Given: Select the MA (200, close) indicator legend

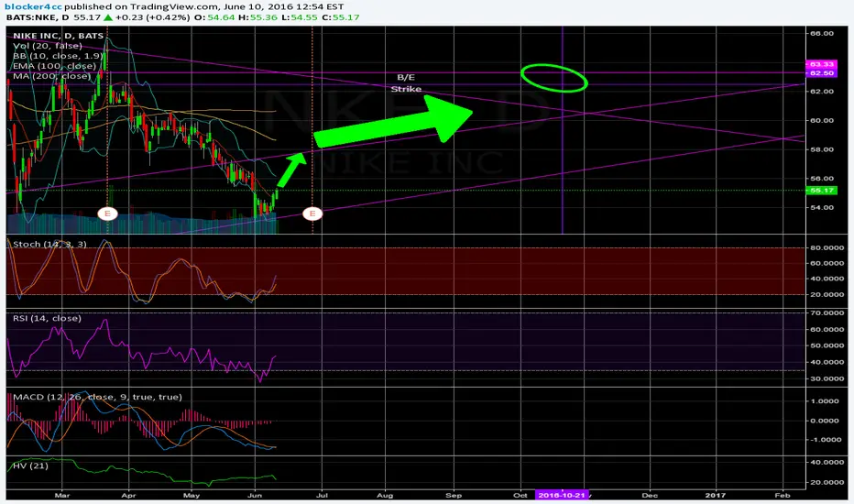Looking at the screenshot, I should coord(51,76).
